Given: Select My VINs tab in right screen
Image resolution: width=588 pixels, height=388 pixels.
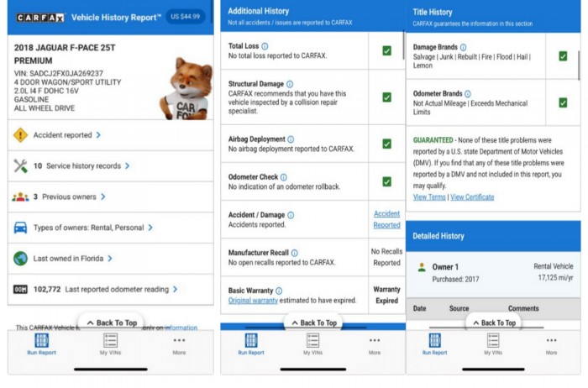Looking at the screenshot, I should pos(493,344).
